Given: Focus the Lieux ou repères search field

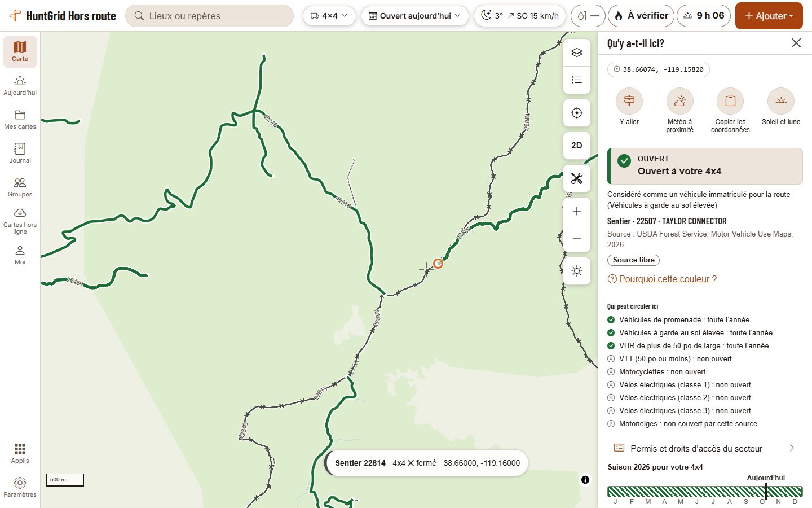Looking at the screenshot, I should click(x=209, y=16).
